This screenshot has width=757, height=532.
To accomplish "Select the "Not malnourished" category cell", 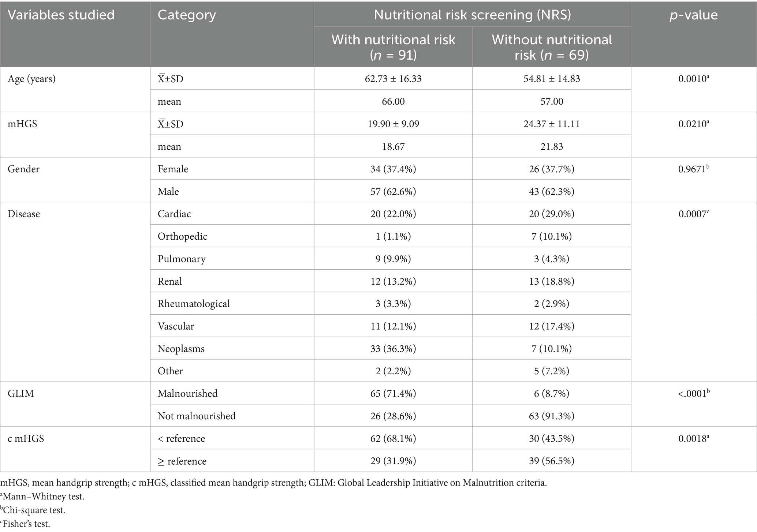I will tap(197, 416).
